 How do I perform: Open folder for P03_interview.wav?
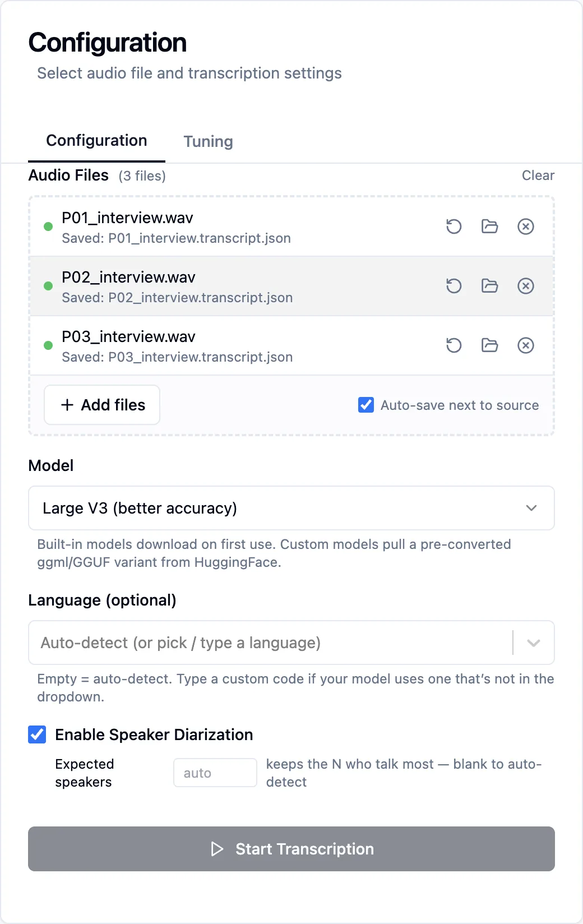tap(489, 345)
